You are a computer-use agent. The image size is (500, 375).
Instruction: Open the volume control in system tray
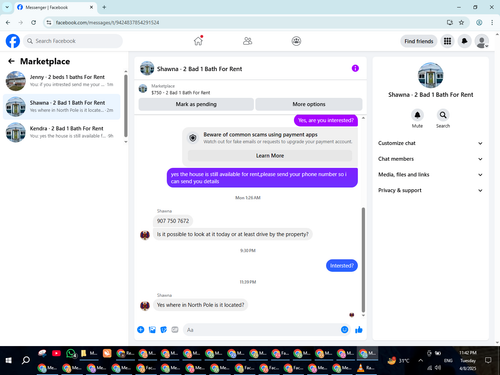point(438,368)
